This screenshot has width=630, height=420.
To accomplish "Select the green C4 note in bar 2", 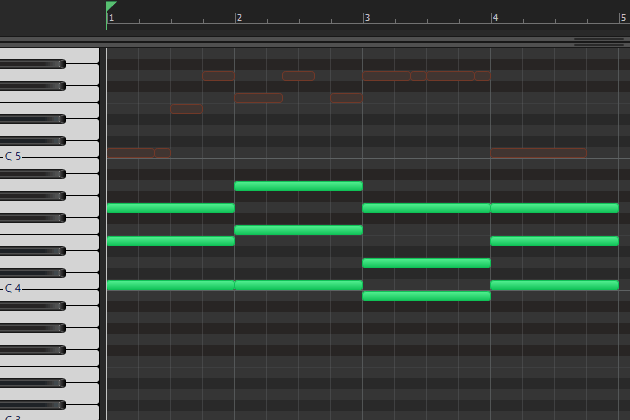I will [298, 285].
